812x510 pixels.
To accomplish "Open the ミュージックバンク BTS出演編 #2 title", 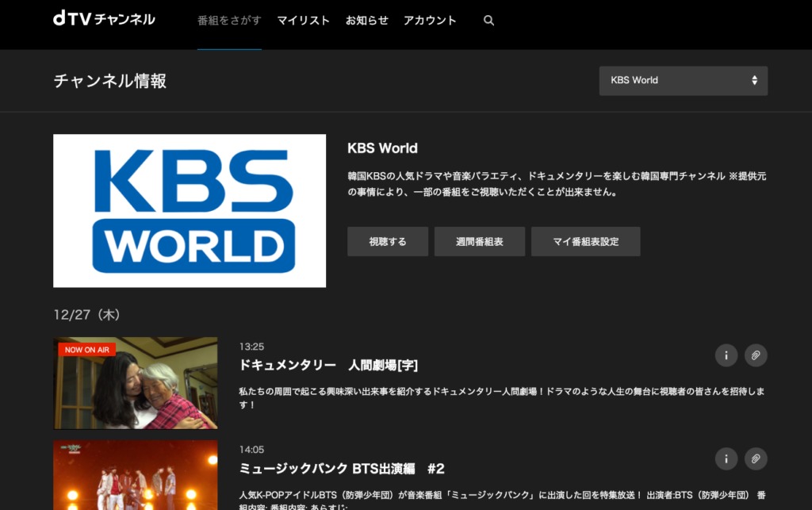I will (342, 469).
